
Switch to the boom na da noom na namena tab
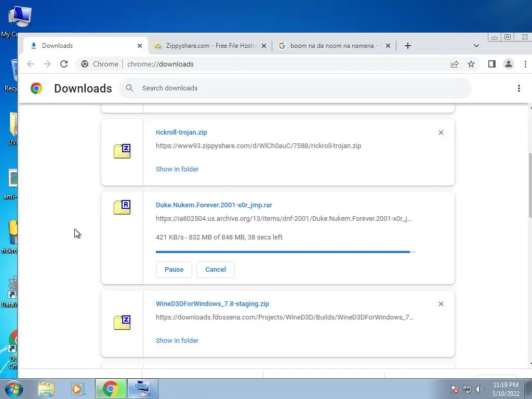tap(334, 46)
